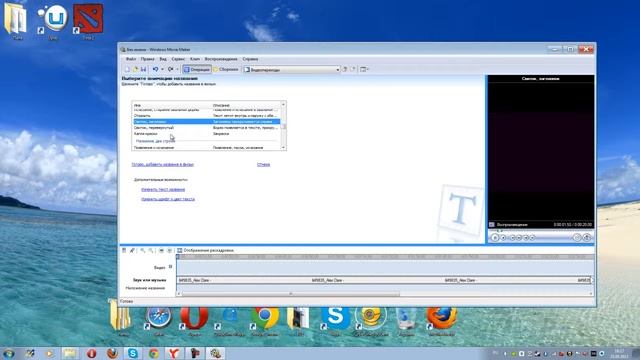This screenshot has width=640, height=360.
Task: Select the highlighted 'Свиток, заголовки' animation row
Action: pyautogui.click(x=207, y=122)
